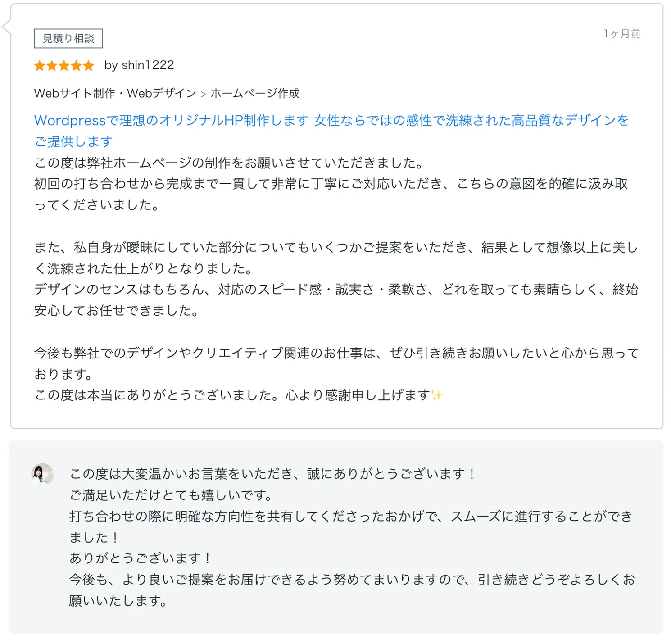
Task: Click the review paragraph starting 今後も弊社での
Action: (x=335, y=353)
